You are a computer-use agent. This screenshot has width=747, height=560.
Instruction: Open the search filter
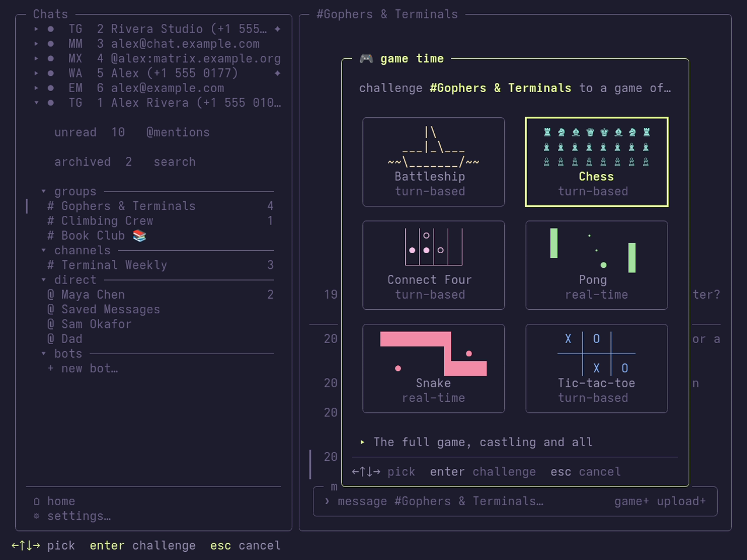(x=174, y=162)
